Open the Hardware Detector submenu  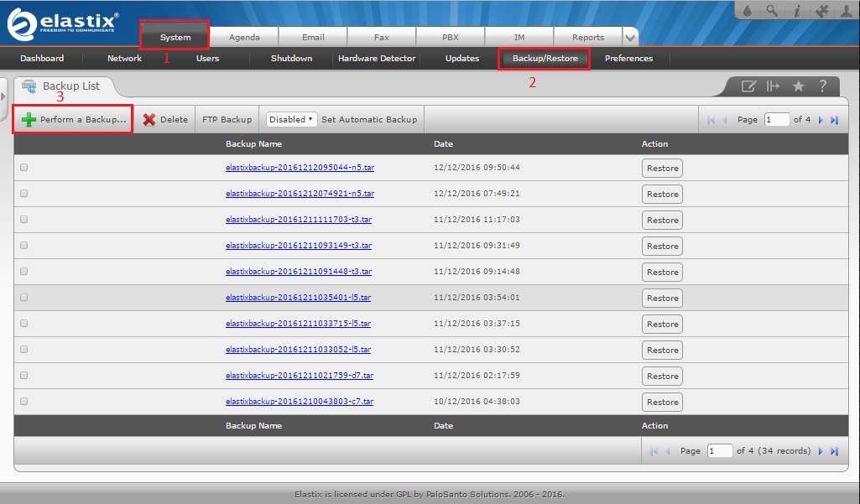pyautogui.click(x=377, y=59)
